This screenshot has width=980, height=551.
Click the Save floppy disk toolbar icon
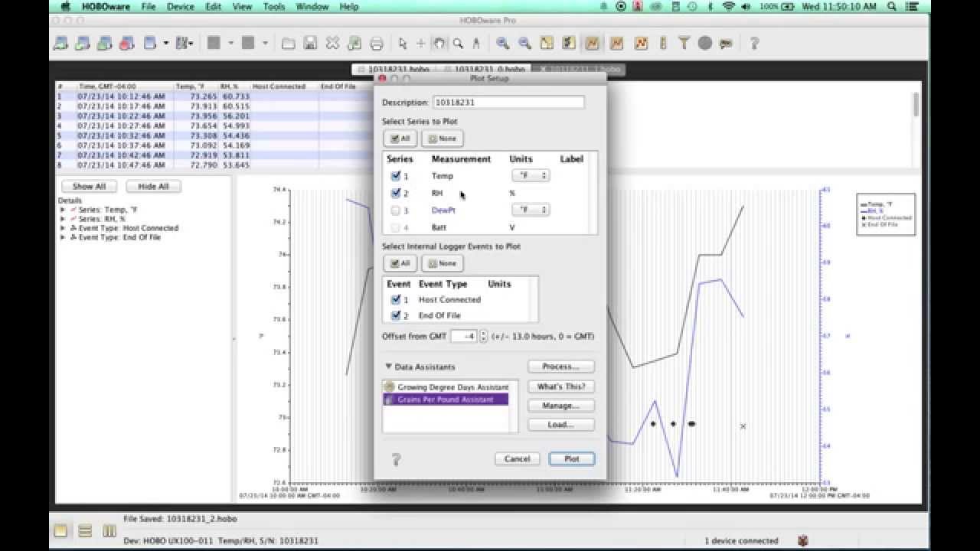310,44
